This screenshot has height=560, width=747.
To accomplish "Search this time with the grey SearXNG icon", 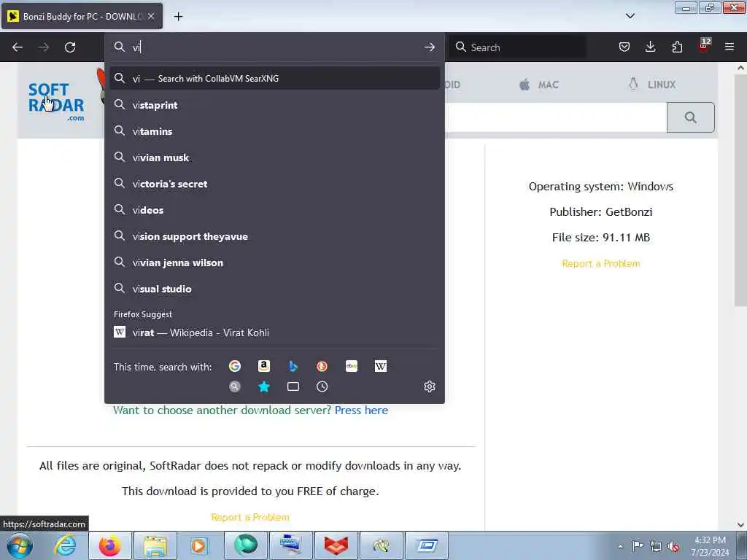I will tap(235, 386).
